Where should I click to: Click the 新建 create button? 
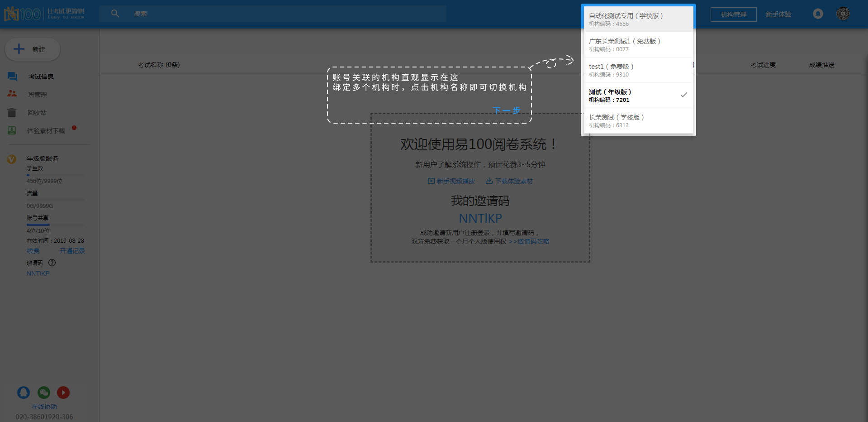[x=33, y=49]
